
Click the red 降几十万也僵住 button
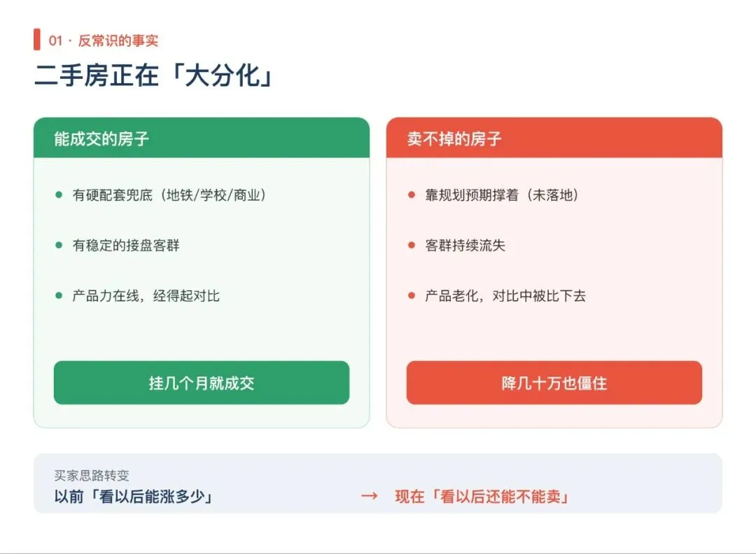tap(554, 383)
